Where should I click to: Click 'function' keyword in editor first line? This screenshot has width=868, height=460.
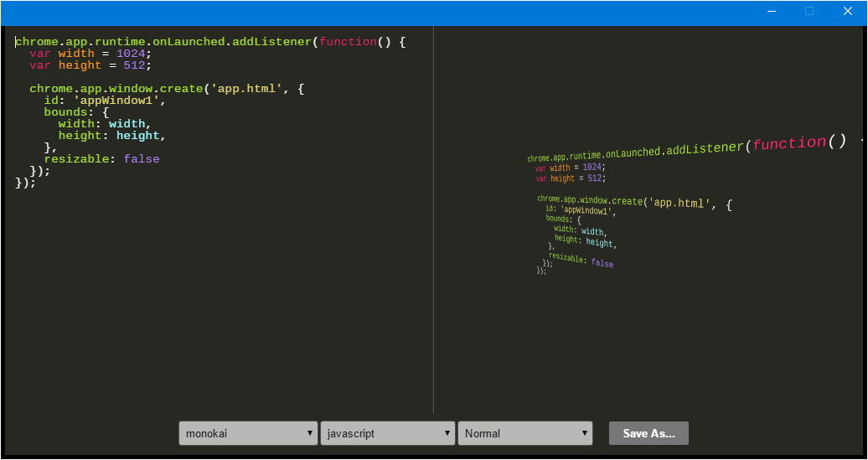click(349, 42)
